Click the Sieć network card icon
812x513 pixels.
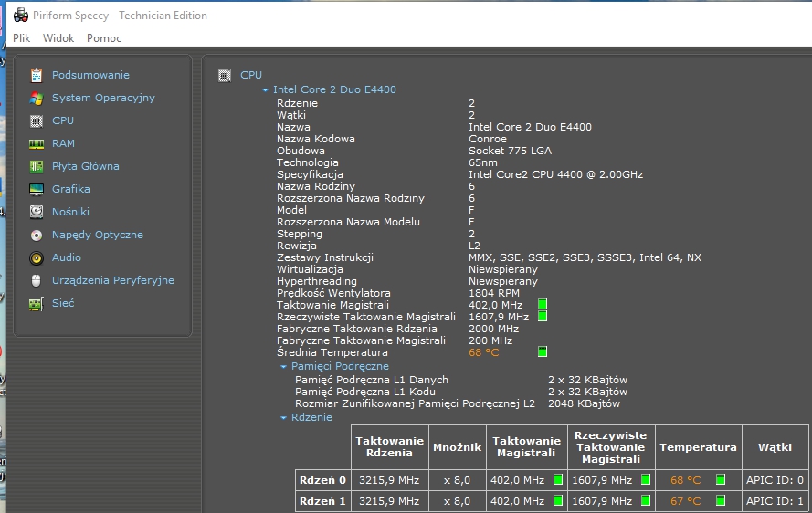[37, 304]
